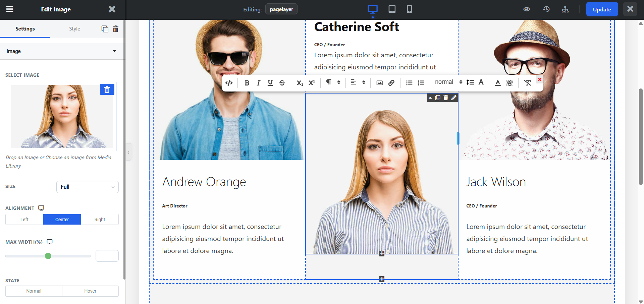This screenshot has width=644, height=304.
Task: Insert a link with chain icon
Action: (x=391, y=83)
